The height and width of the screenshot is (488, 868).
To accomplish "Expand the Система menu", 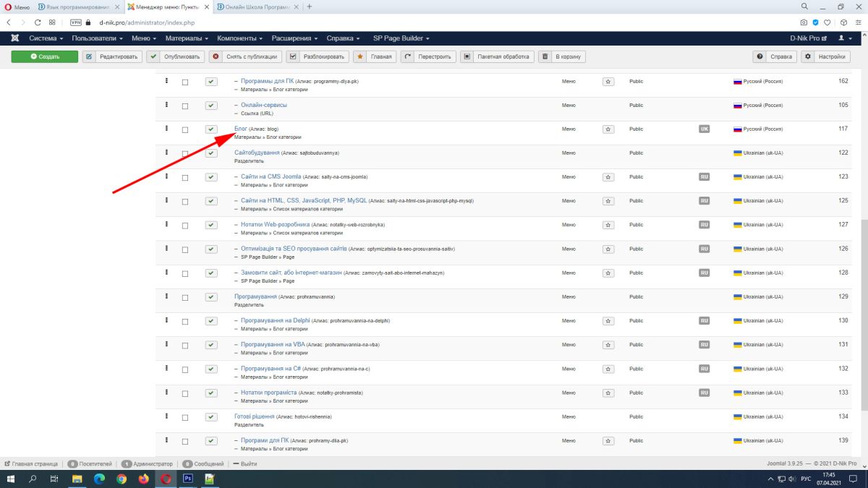I will [46, 38].
